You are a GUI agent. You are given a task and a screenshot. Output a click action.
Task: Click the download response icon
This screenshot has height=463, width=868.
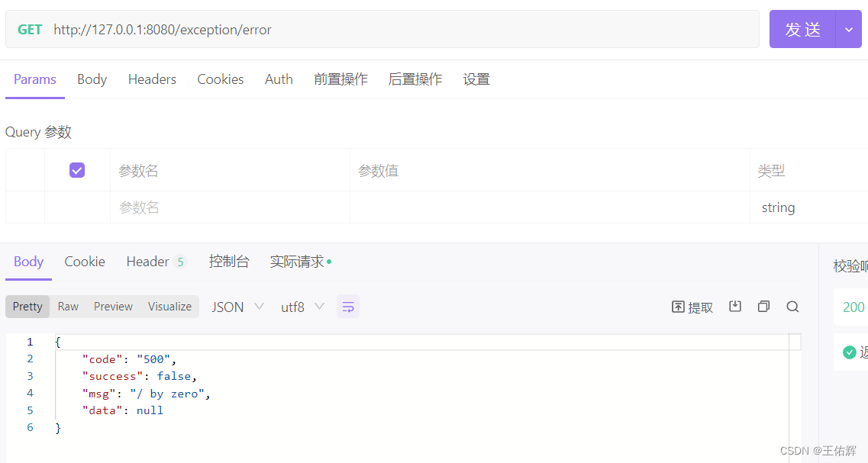pos(734,307)
